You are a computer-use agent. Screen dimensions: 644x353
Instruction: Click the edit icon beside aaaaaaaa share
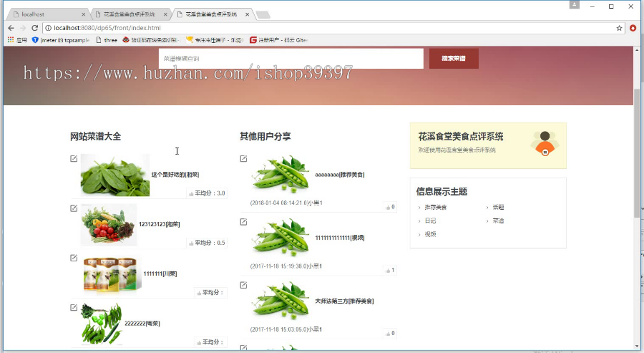click(x=243, y=159)
